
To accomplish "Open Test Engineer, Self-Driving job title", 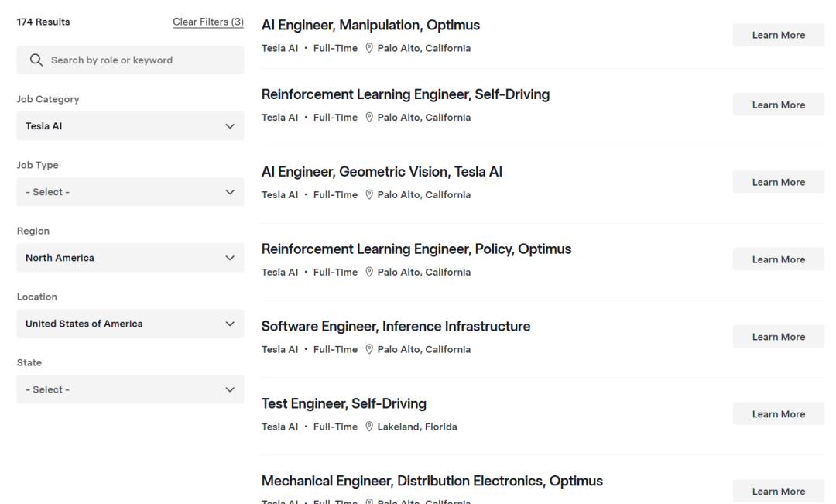I will tap(344, 404).
